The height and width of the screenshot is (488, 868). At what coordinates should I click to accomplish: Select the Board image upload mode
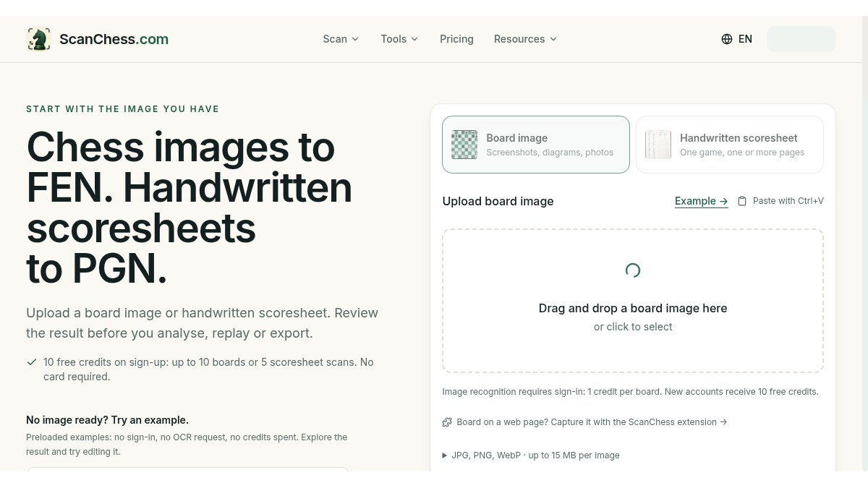[x=536, y=145]
